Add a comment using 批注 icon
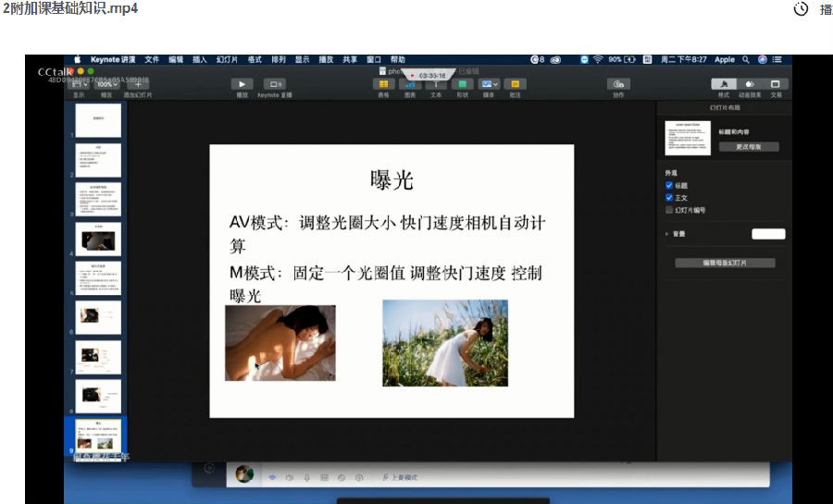The height and width of the screenshot is (504, 833). [515, 84]
